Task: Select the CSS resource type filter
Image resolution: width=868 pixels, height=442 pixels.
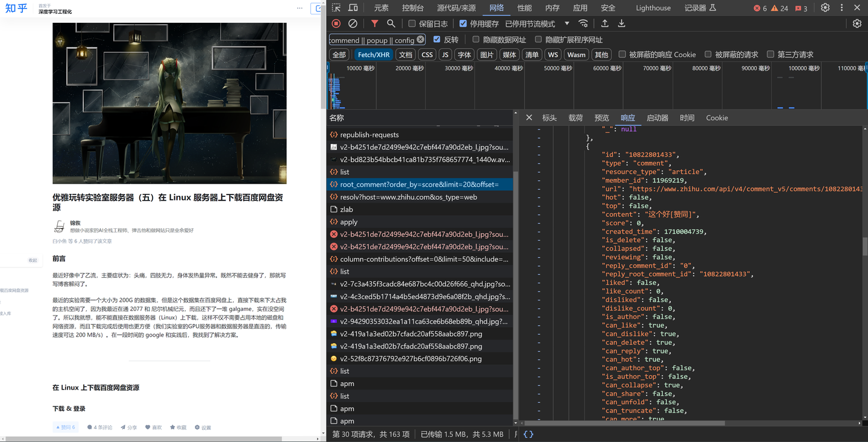Action: tap(427, 55)
